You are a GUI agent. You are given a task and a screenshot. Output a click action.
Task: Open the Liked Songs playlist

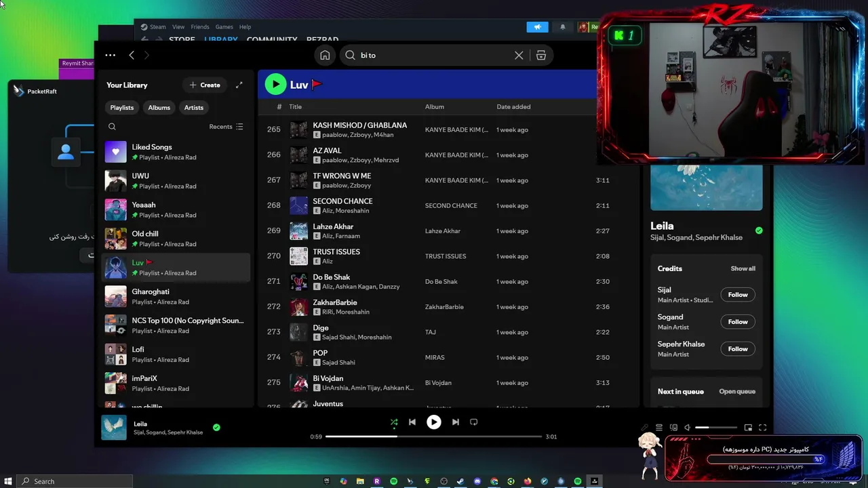click(x=176, y=152)
